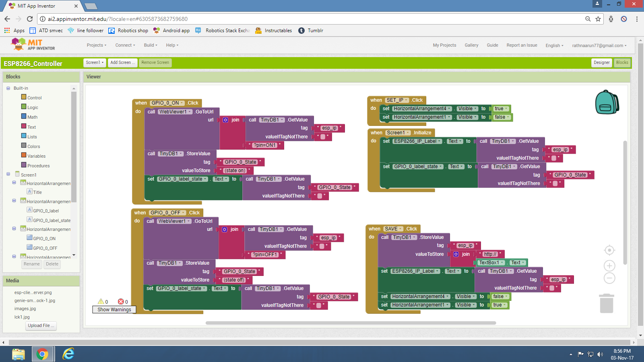Viewport: 644px width, 362px height.
Task: Open the Build menu
Action: coord(151,45)
